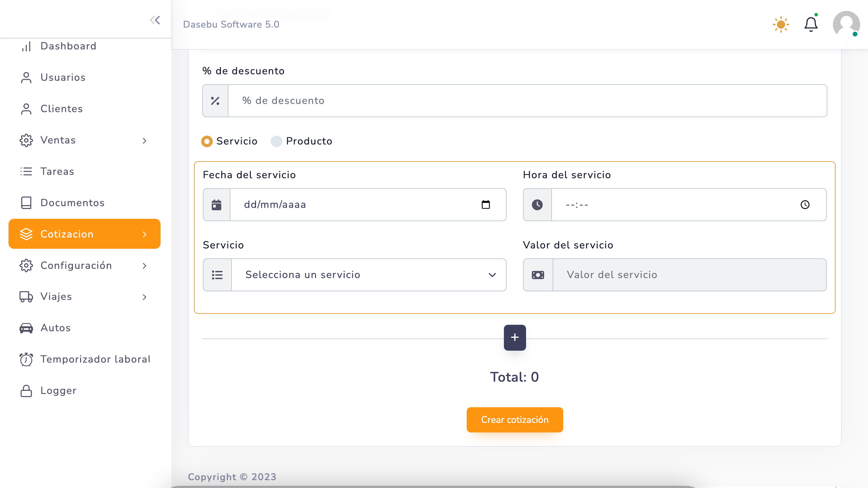
Task: Click the Valor del servicio input
Action: click(689, 275)
